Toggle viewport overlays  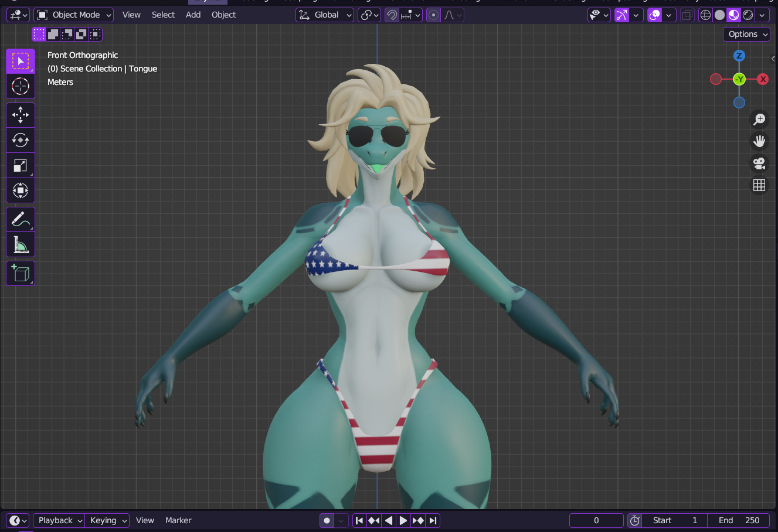pos(655,15)
